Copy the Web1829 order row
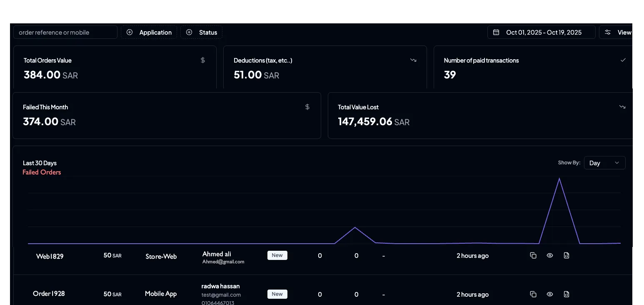The height and width of the screenshot is (305, 644). (533, 255)
